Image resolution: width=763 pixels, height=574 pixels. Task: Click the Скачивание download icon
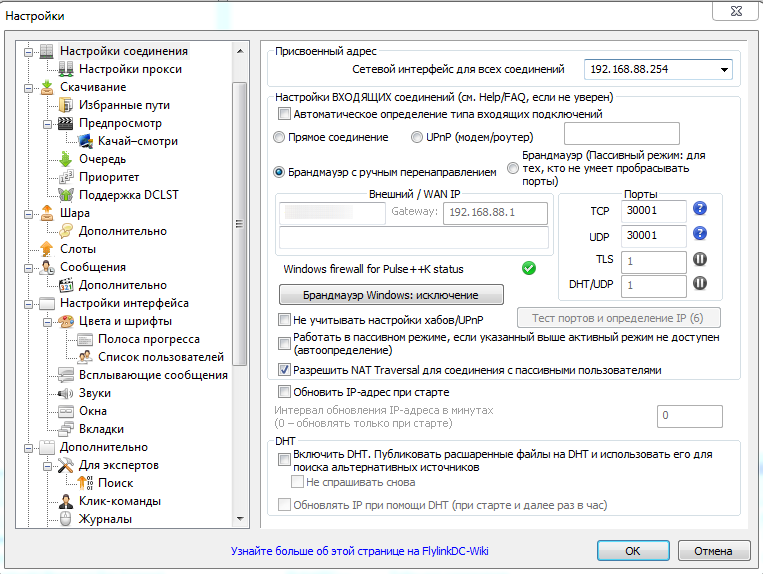[47, 87]
